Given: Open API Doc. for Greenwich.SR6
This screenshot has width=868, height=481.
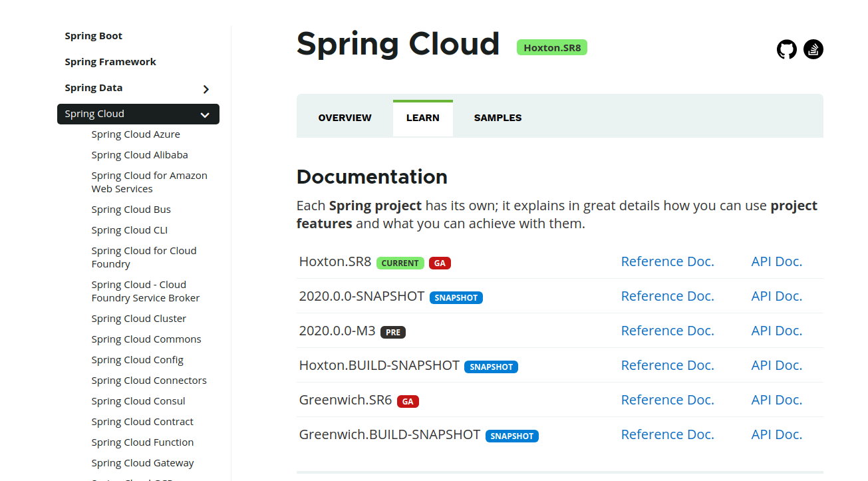Looking at the screenshot, I should [x=777, y=400].
